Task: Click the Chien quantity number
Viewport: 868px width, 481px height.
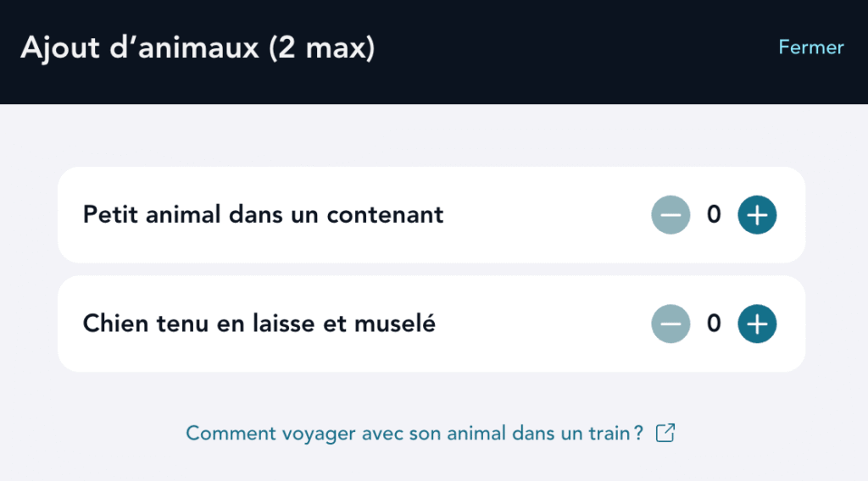Action: (x=714, y=323)
